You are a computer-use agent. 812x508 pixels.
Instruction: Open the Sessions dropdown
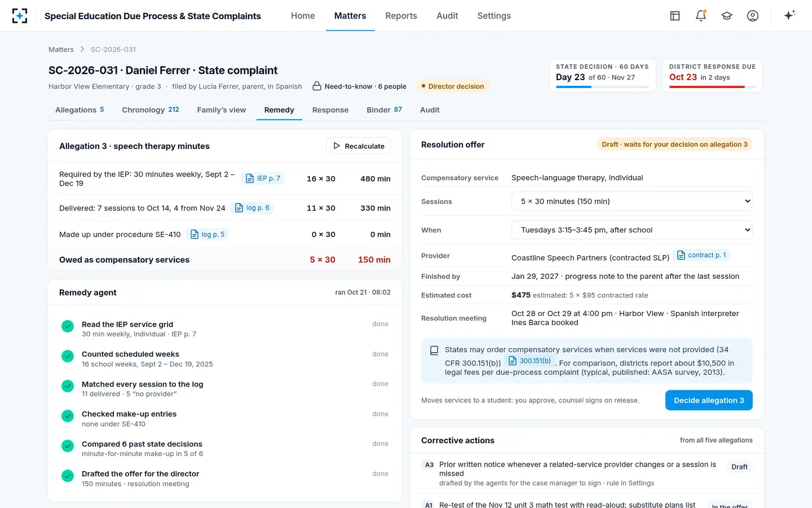[x=632, y=202]
